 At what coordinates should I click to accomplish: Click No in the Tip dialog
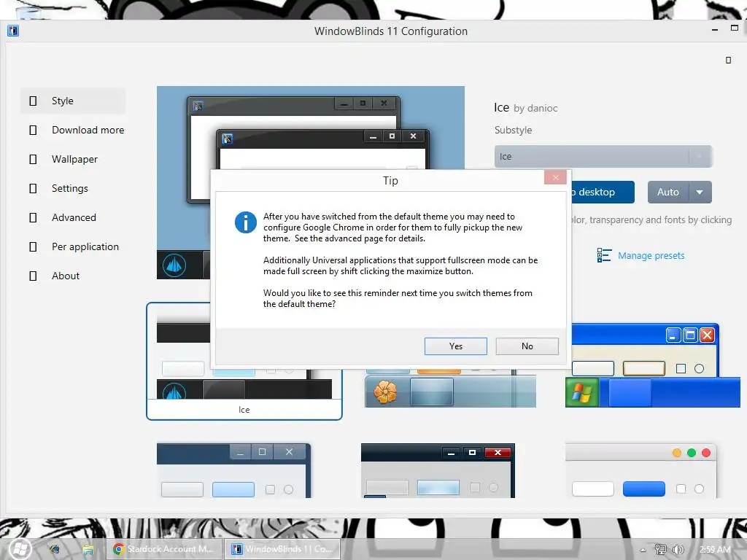coord(527,346)
